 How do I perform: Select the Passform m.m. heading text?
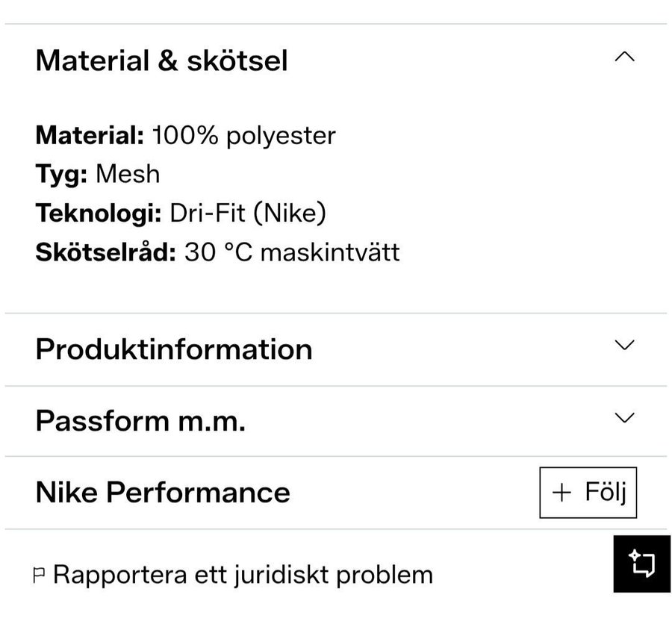(140, 422)
